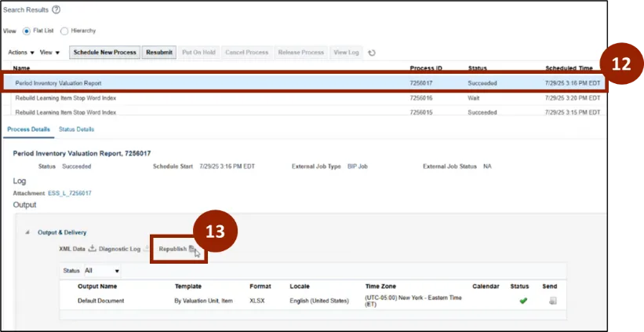Click the Republish icon
The width and height of the screenshot is (644, 332).
point(192,249)
